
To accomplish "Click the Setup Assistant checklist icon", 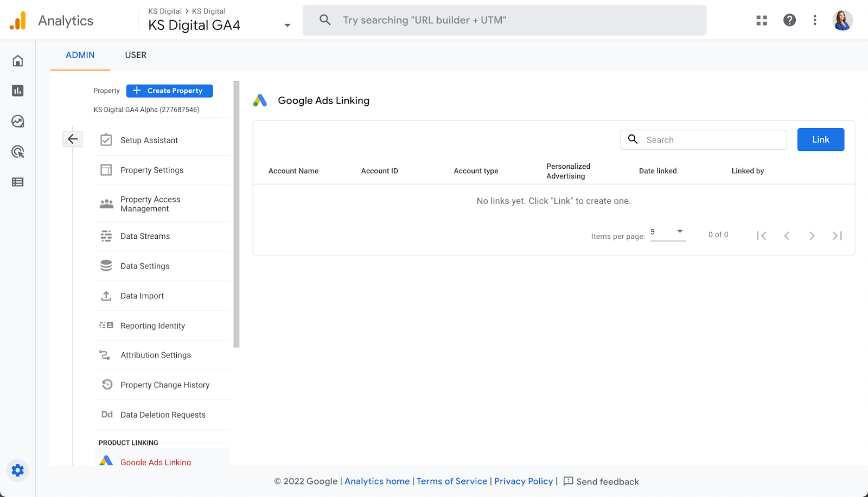I will click(x=106, y=140).
